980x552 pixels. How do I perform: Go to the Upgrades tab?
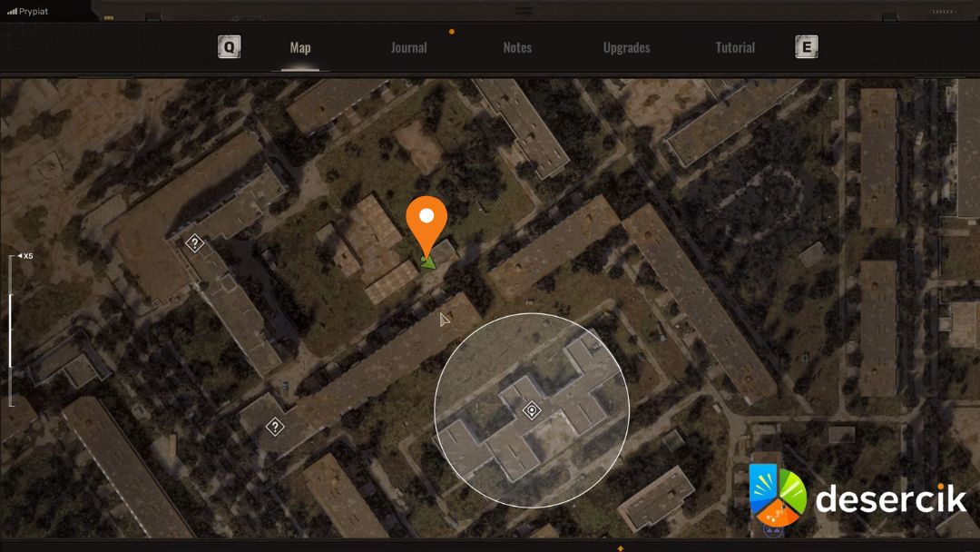pos(626,48)
